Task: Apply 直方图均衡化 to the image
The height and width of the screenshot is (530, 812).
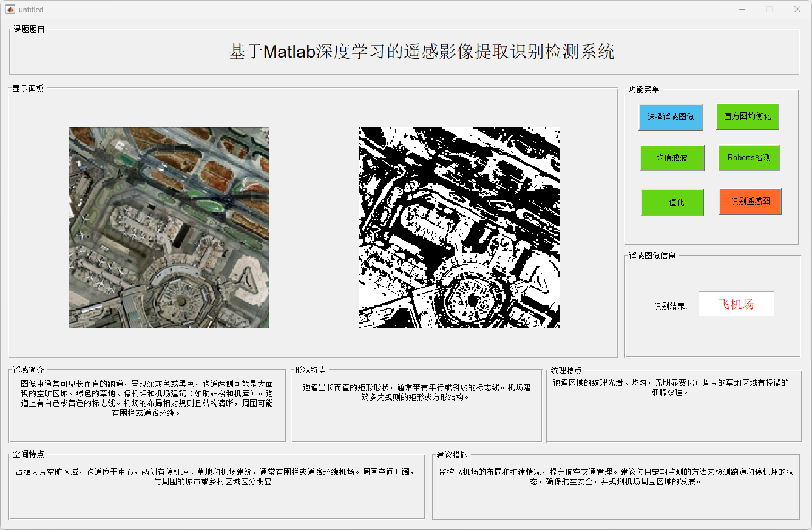Action: coord(748,116)
